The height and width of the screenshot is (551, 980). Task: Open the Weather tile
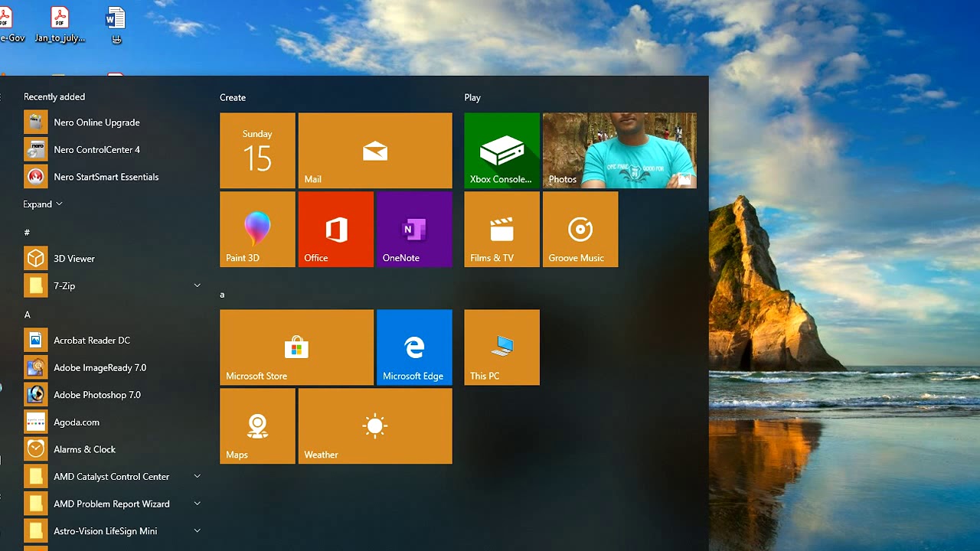(375, 426)
